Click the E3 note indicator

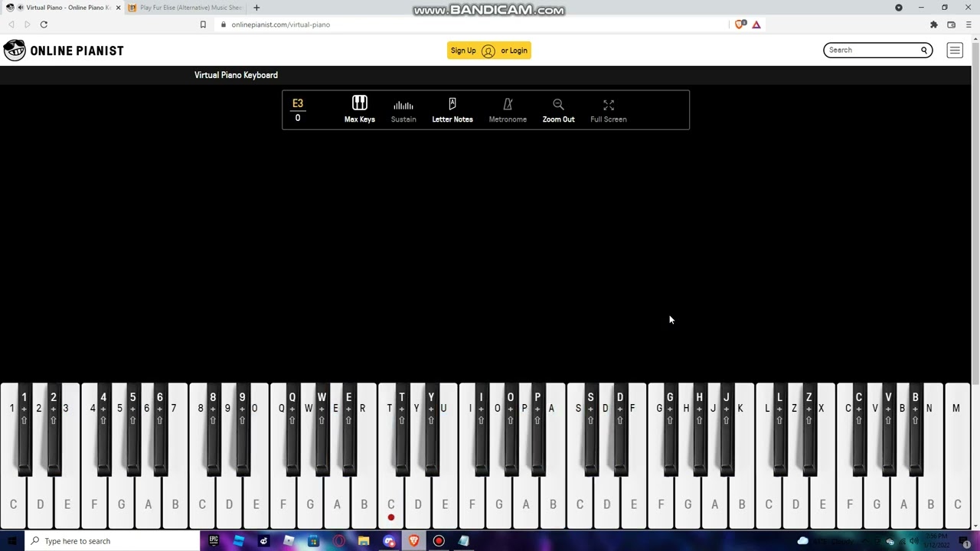tap(298, 103)
